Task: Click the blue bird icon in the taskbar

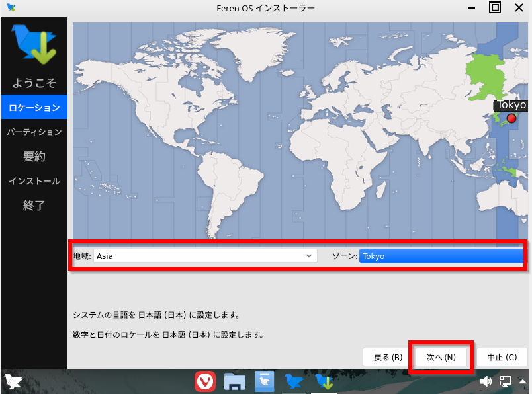Action: click(294, 381)
